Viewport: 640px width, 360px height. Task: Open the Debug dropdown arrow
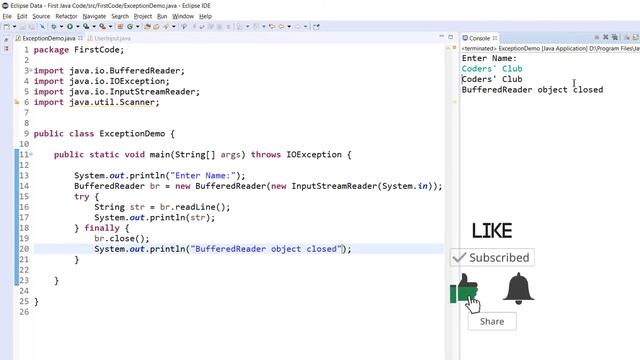point(61,27)
